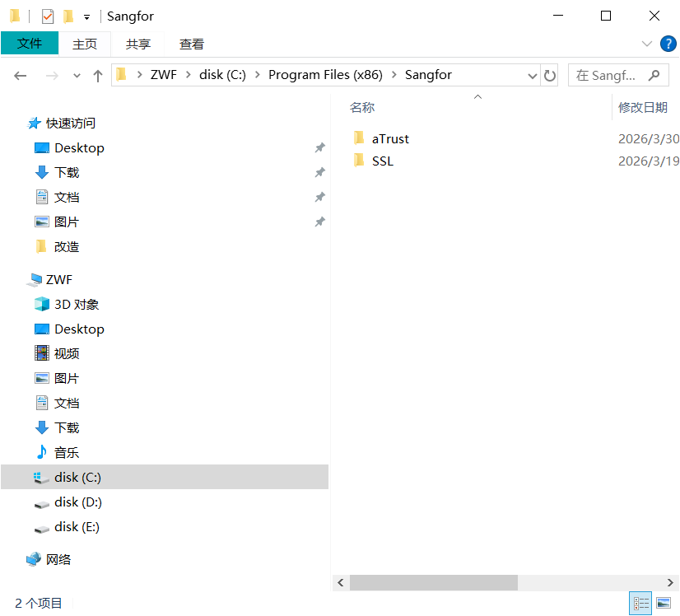Switch to the 查看 ribbon tab
The width and height of the screenshot is (680, 616).
tap(191, 44)
